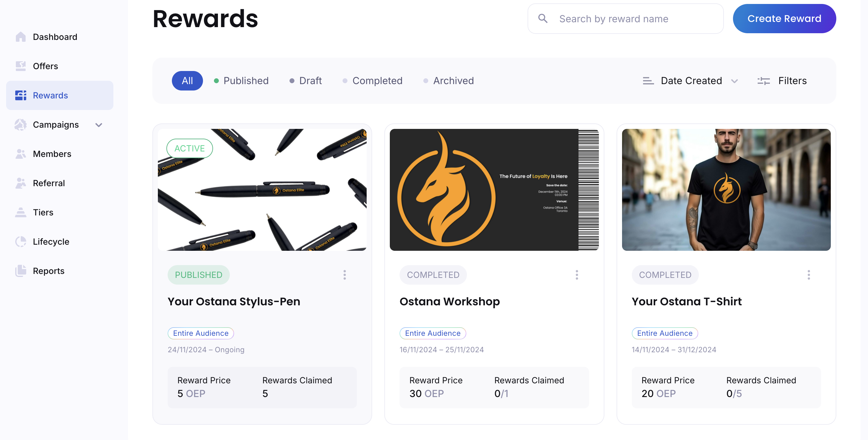Click the Offers sidebar icon

point(20,66)
